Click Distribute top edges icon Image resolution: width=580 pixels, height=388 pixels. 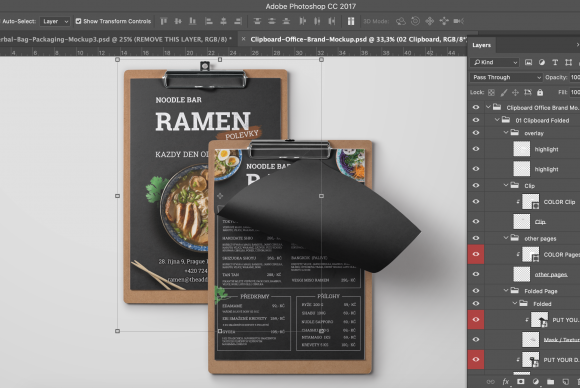(257, 21)
